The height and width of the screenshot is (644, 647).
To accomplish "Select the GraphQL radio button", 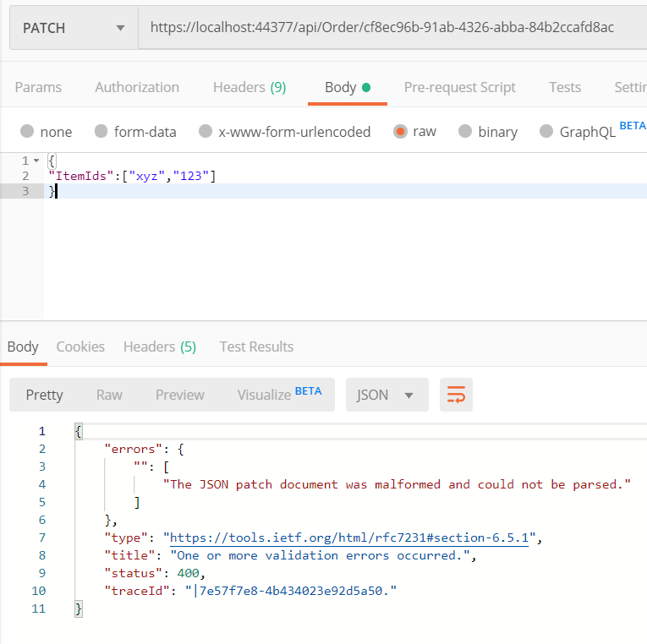I will pos(546,131).
